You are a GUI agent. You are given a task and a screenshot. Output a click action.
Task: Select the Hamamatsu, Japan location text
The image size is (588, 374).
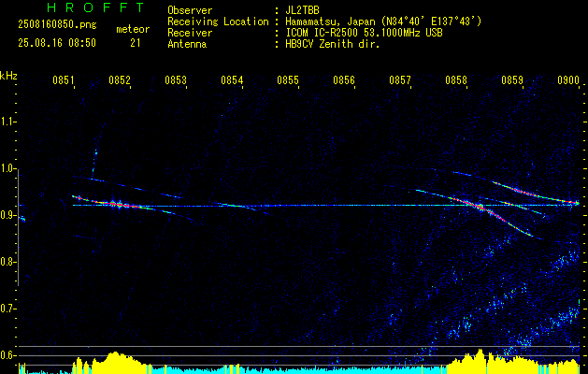[x=383, y=22]
